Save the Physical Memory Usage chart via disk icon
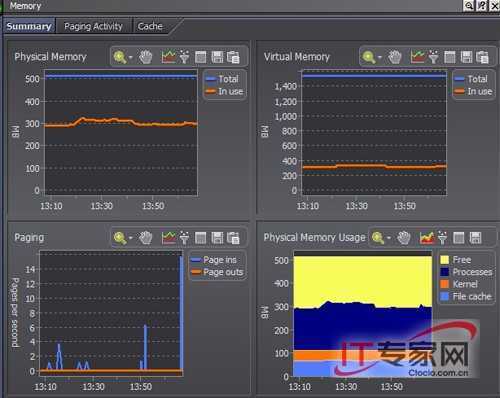This screenshot has width=500, height=398. (475, 238)
